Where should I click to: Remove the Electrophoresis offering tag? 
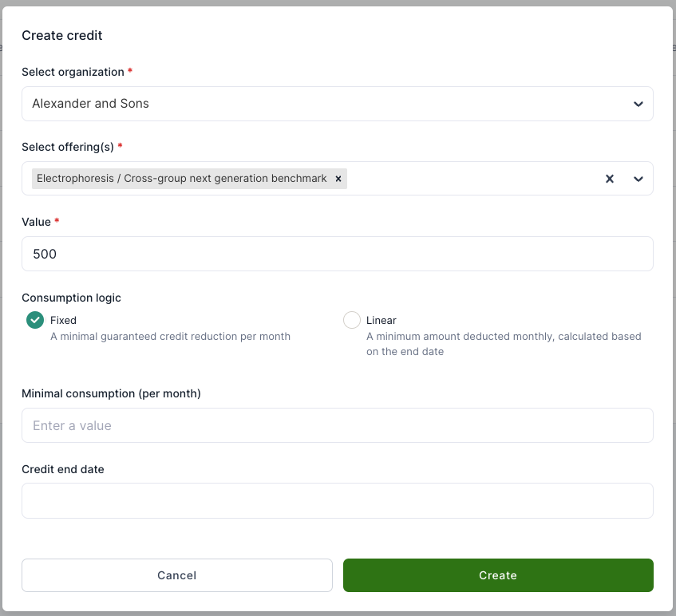click(338, 179)
